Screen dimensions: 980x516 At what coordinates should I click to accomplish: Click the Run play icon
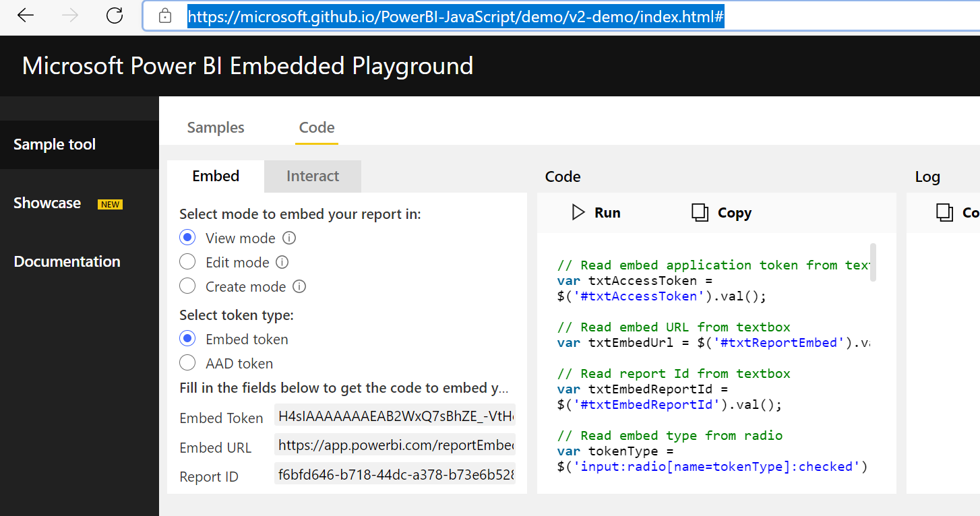click(x=578, y=212)
